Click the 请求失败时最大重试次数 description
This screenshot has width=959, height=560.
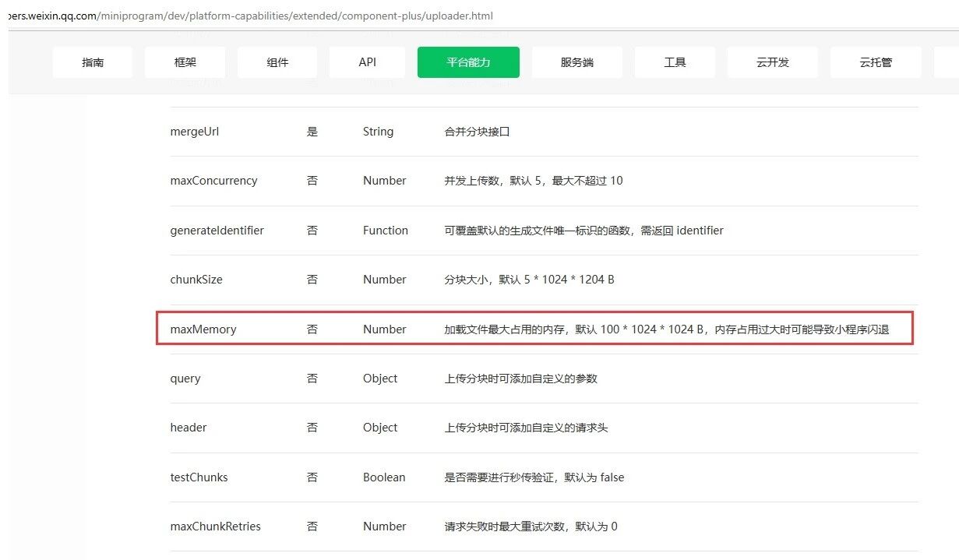[x=531, y=527]
